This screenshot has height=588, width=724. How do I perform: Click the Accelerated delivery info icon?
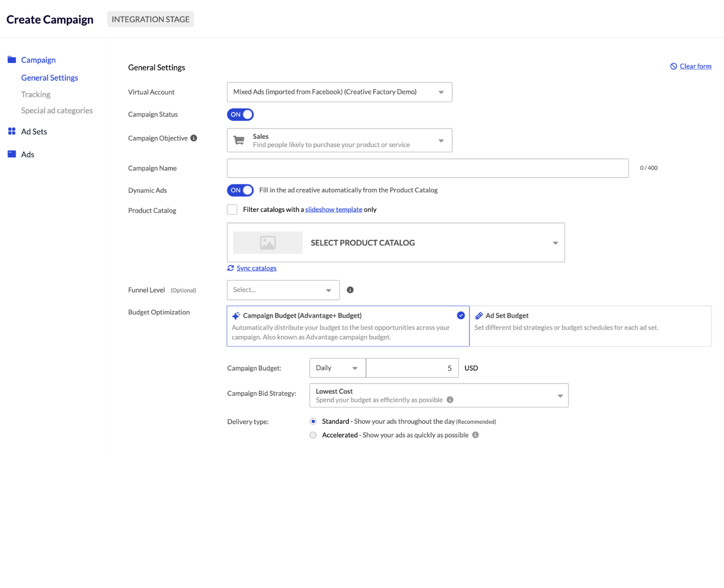tap(476, 435)
